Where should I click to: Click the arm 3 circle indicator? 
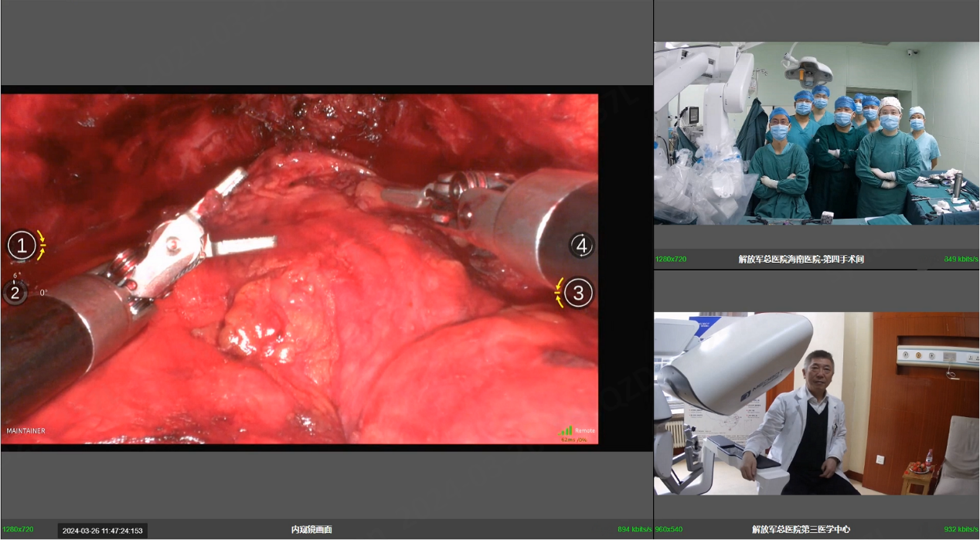(x=579, y=293)
